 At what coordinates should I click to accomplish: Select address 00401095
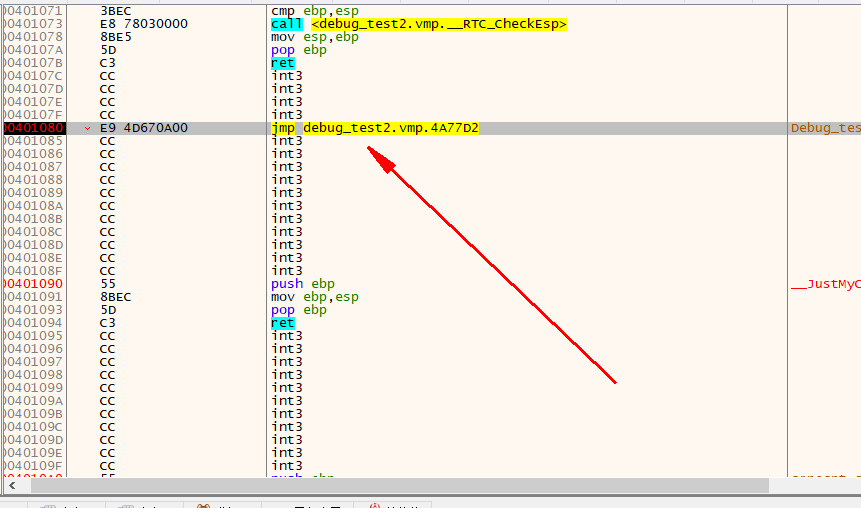[x=33, y=336]
